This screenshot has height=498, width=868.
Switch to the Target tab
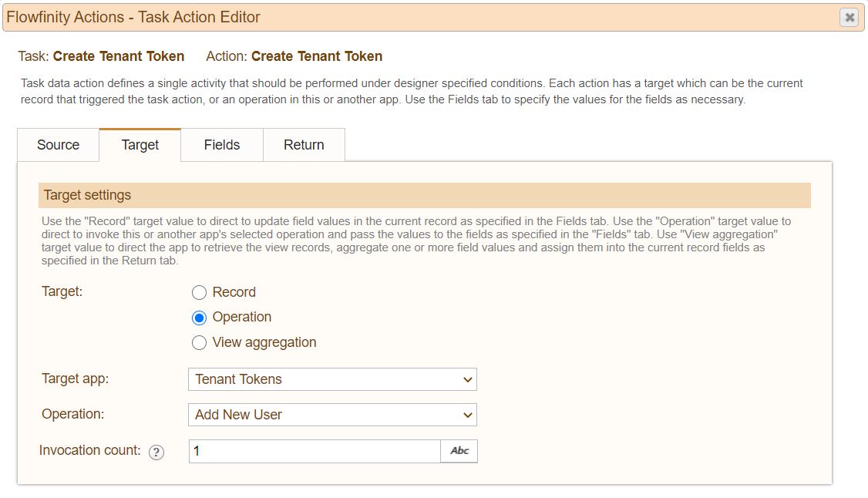(x=140, y=145)
